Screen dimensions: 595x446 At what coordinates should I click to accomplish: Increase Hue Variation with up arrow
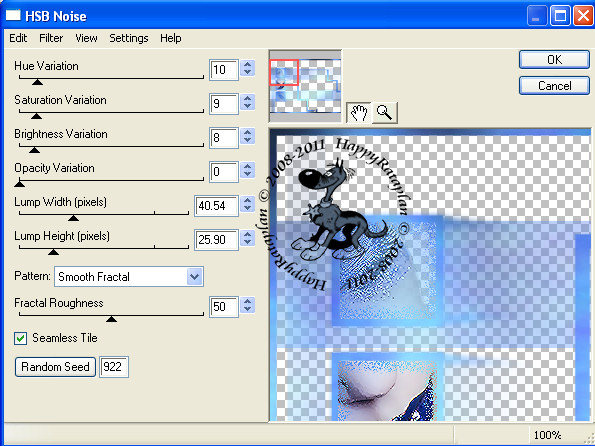point(247,65)
